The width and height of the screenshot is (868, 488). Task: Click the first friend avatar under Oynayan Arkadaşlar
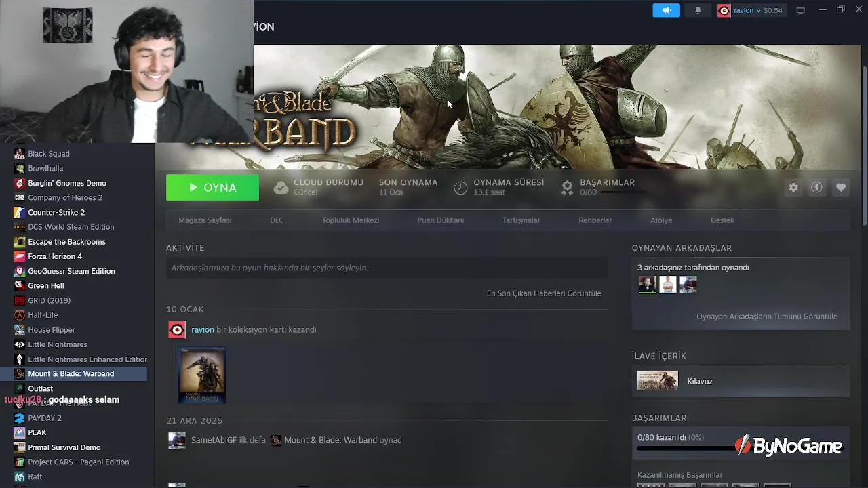(648, 285)
